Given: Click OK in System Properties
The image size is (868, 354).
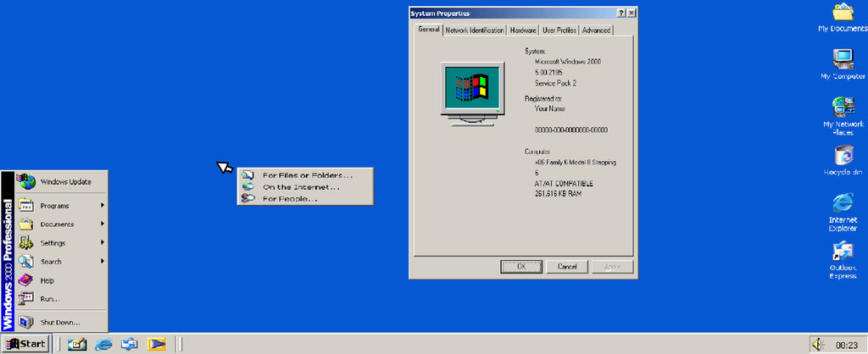Looking at the screenshot, I should point(521,267).
